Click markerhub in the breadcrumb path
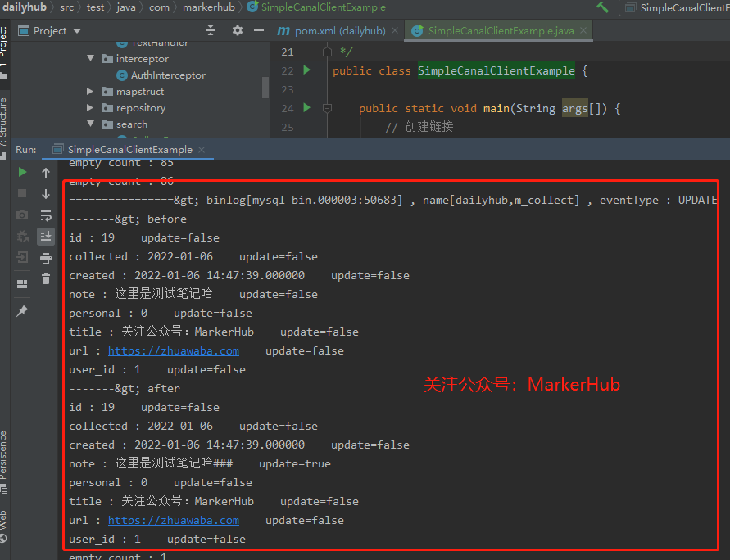 tap(209, 7)
